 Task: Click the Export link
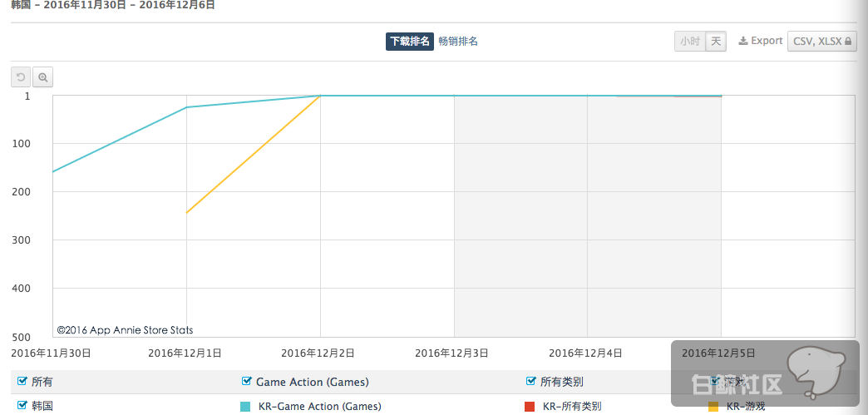coord(761,41)
